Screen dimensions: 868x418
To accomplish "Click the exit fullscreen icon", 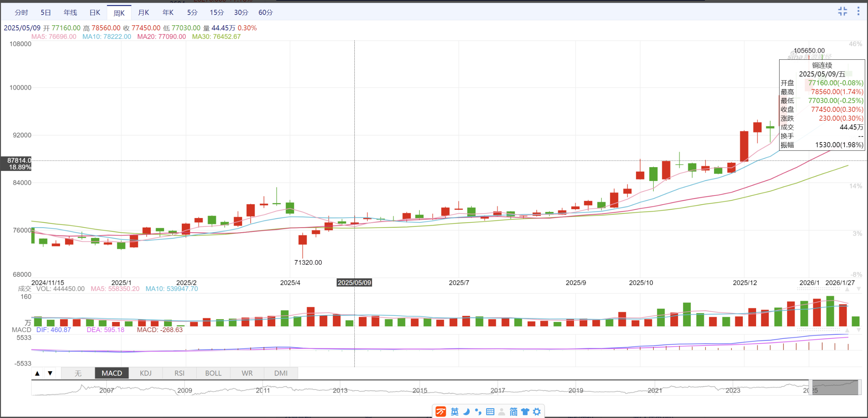I will pos(842,11).
